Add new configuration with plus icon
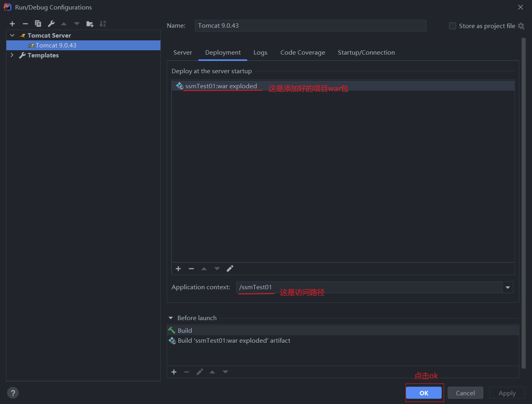The height and width of the screenshot is (404, 532). (x=12, y=24)
